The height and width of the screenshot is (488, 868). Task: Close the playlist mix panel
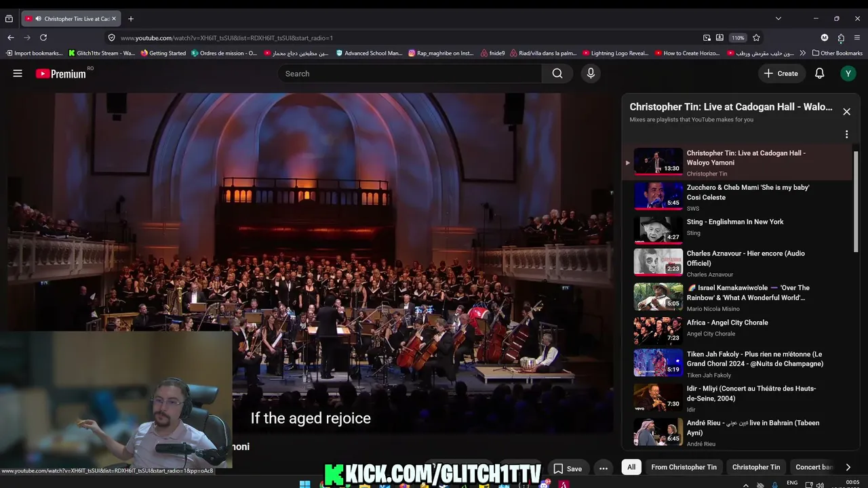tap(846, 112)
